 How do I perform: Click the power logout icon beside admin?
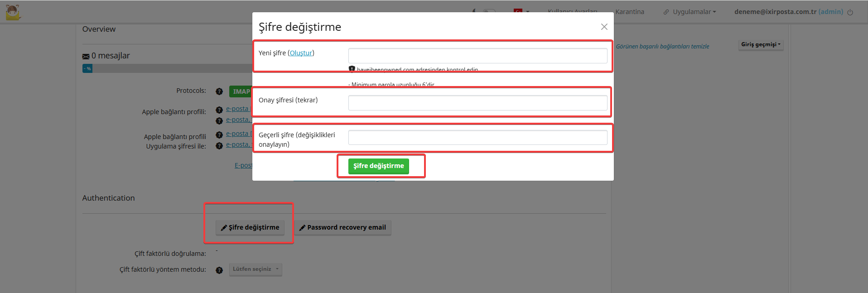pyautogui.click(x=850, y=12)
